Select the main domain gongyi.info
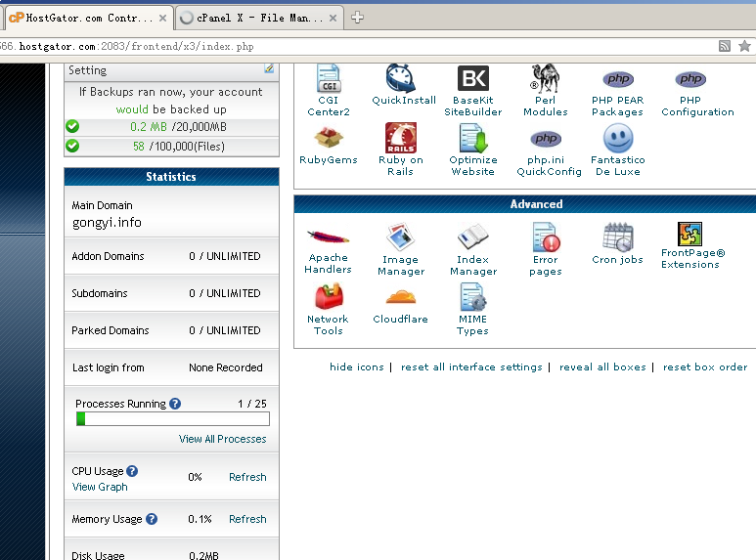756x560 pixels. 107,223
